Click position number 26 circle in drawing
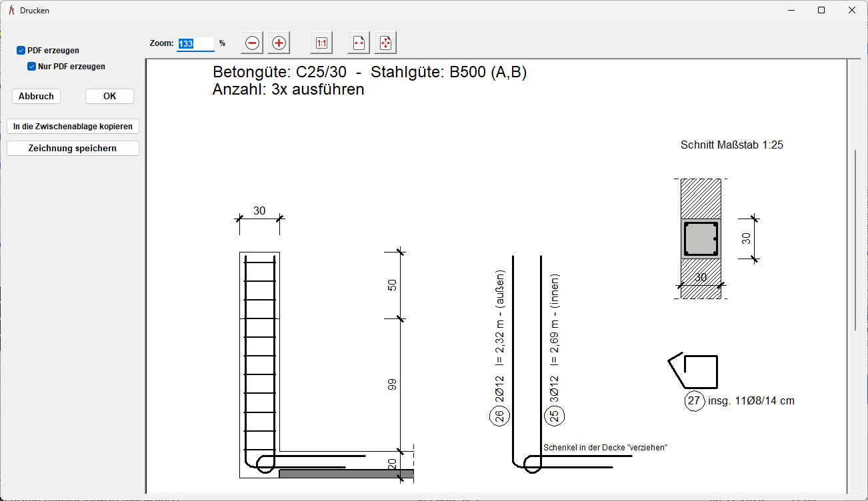 [499, 417]
